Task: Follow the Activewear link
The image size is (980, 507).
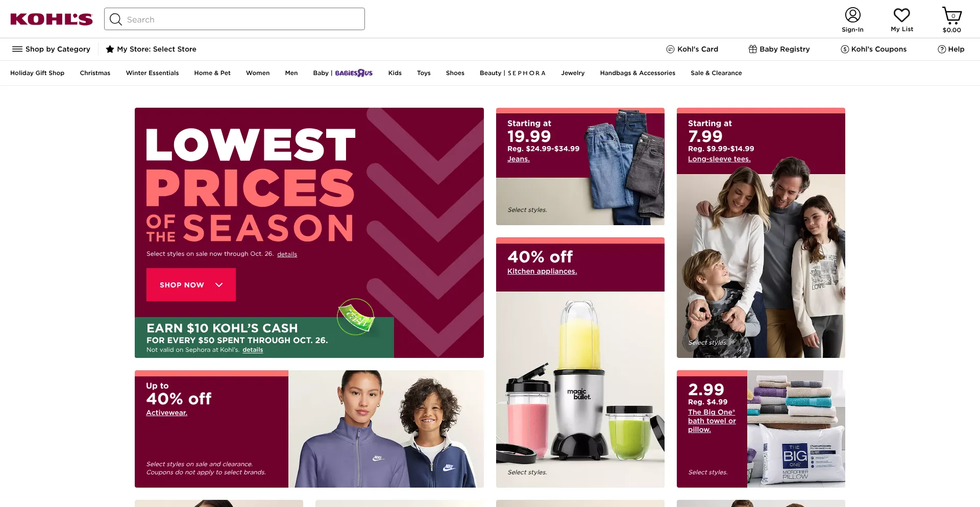Action: coord(166,413)
